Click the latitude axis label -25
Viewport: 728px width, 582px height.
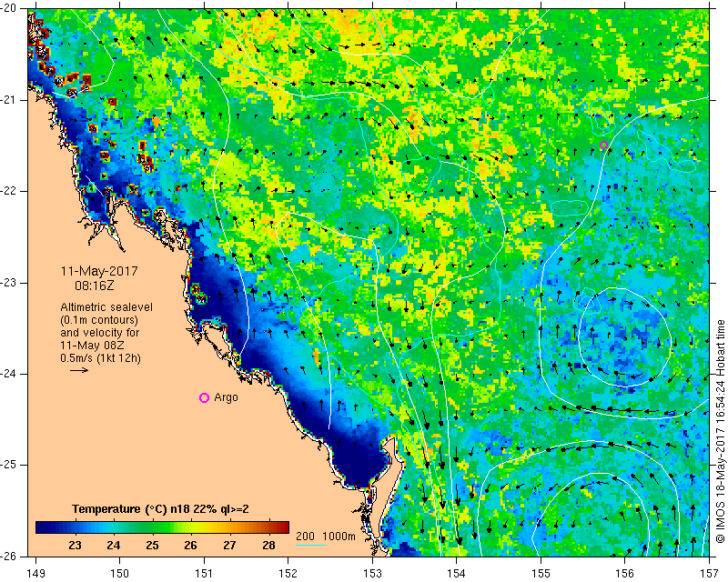pos(8,465)
